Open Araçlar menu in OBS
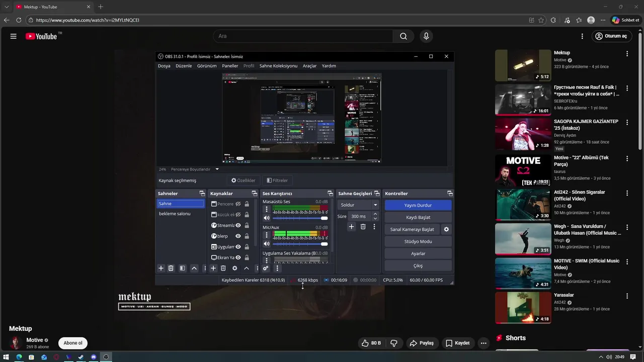Image resolution: width=644 pixels, height=362 pixels. click(x=309, y=66)
